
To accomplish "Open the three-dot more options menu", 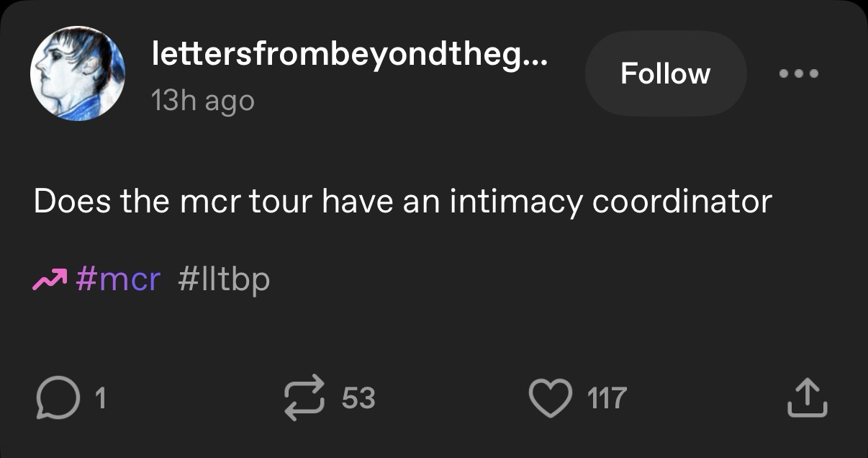I will pos(798,73).
